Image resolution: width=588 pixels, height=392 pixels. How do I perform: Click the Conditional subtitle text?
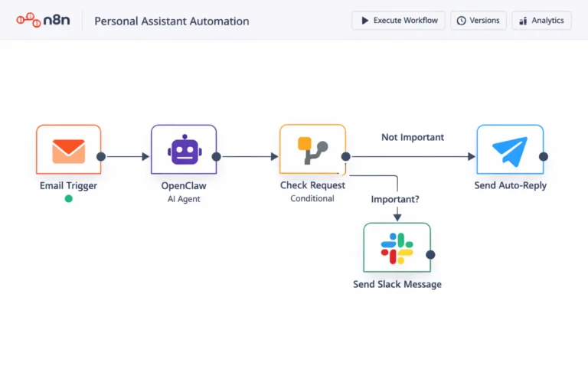coord(312,198)
